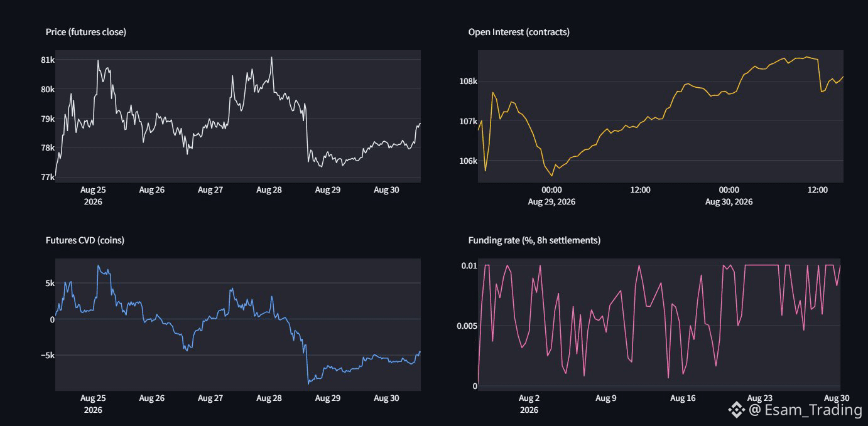Click Aug 25 tick under Price chart
868x426 pixels.
pyautogui.click(x=93, y=189)
